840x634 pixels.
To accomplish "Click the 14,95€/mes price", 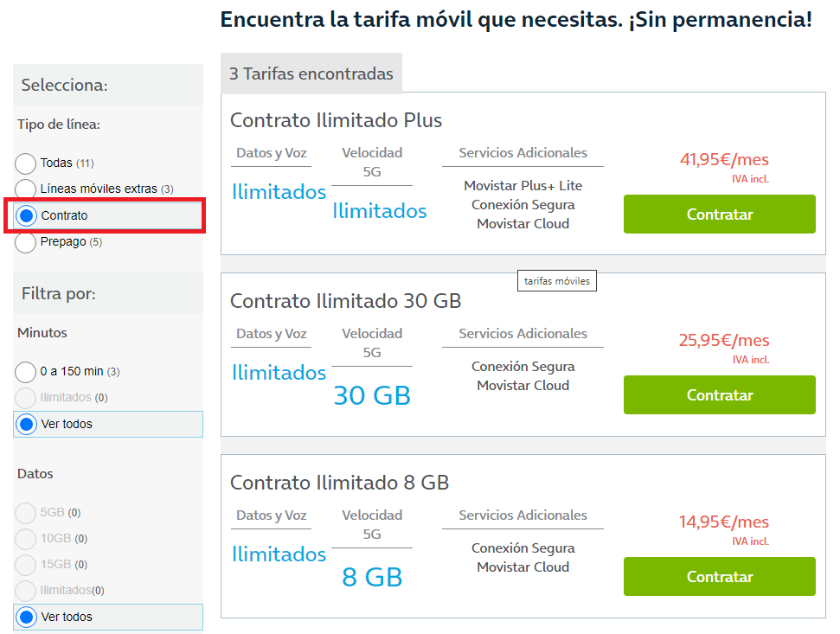I will pyautogui.click(x=723, y=522).
